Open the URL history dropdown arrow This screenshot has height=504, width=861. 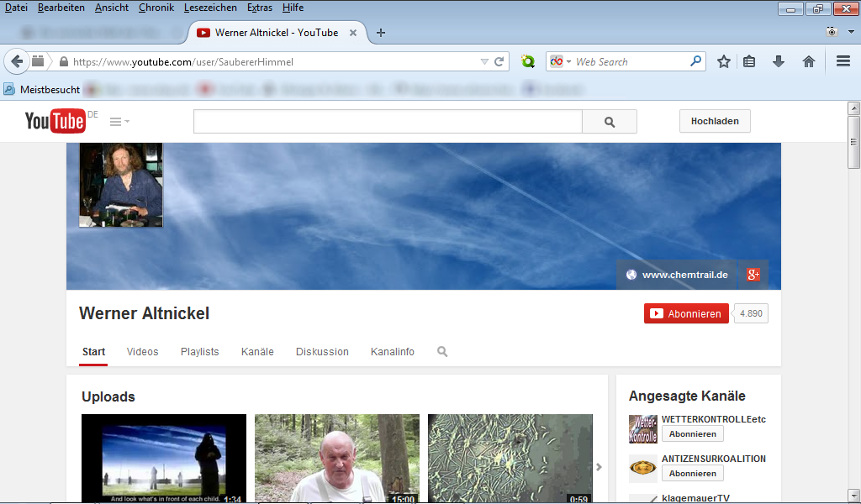[x=484, y=62]
